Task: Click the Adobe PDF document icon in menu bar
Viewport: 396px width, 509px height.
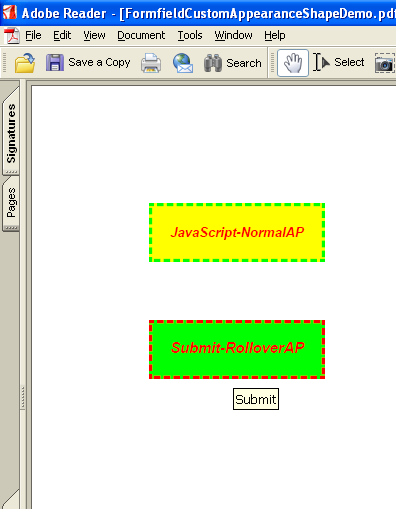Action: click(12, 35)
